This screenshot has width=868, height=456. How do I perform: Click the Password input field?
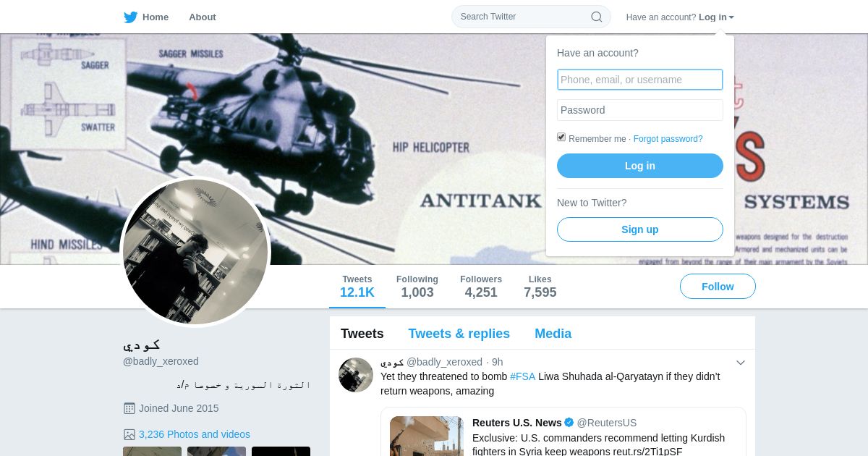640,110
